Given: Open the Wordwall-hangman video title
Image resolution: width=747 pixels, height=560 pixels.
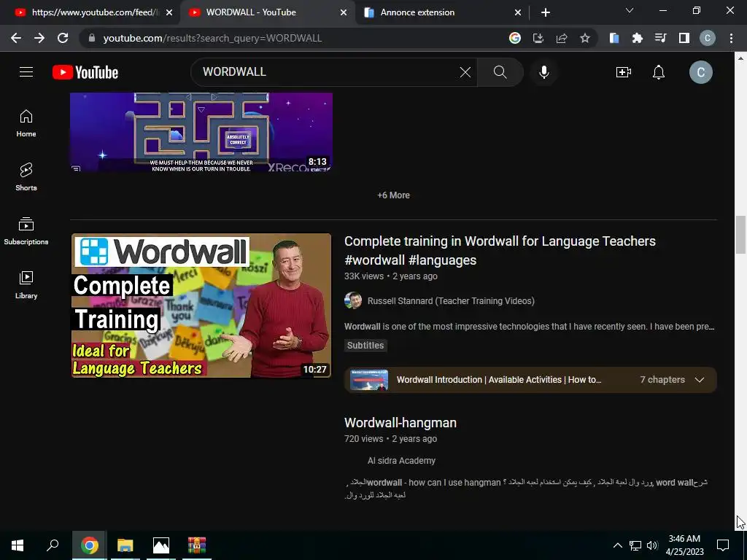Looking at the screenshot, I should click(400, 423).
